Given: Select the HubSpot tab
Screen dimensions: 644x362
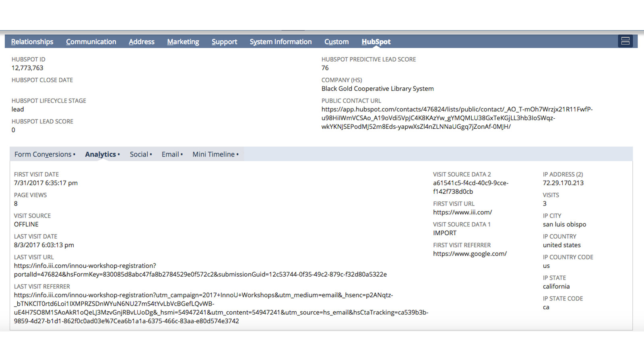Looking at the screenshot, I should click(376, 42).
